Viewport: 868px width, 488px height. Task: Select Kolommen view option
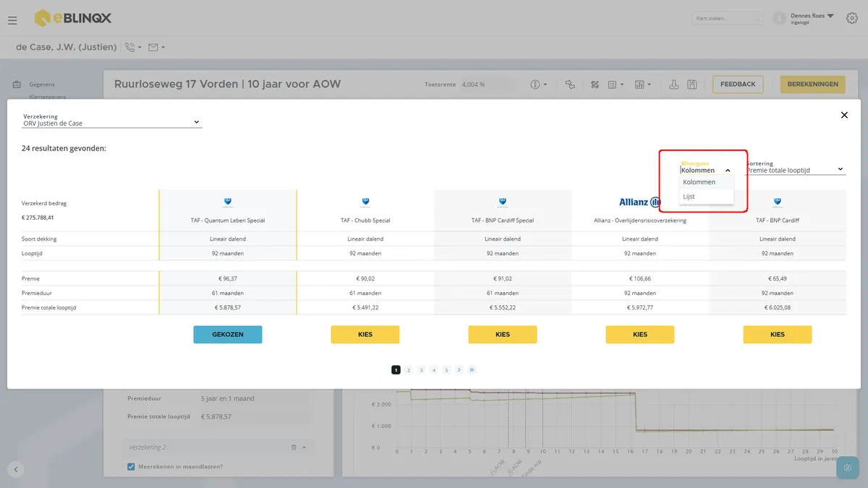[x=706, y=182]
